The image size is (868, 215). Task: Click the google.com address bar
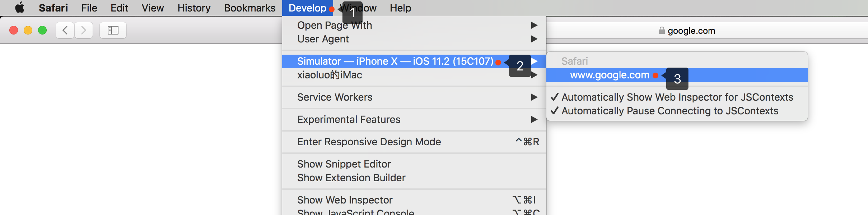click(691, 31)
